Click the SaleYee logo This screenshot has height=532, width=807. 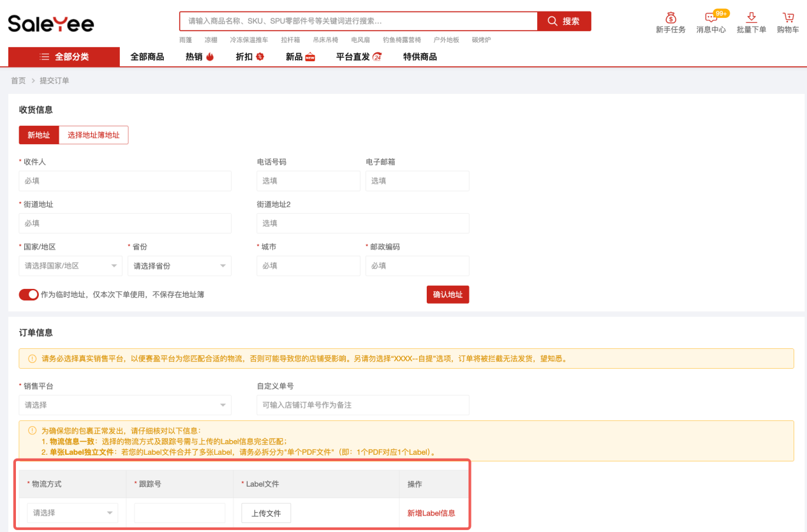pos(51,24)
